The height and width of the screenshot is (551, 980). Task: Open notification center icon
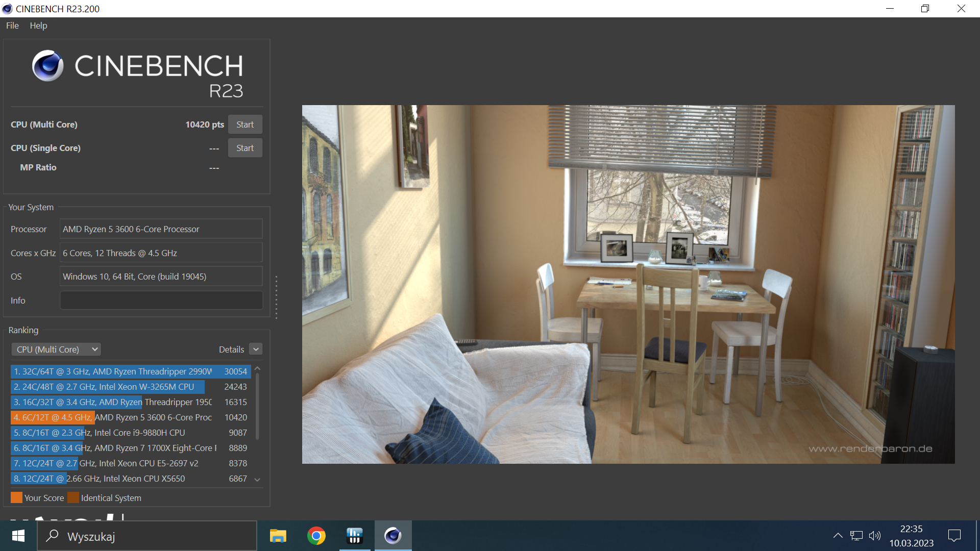954,536
